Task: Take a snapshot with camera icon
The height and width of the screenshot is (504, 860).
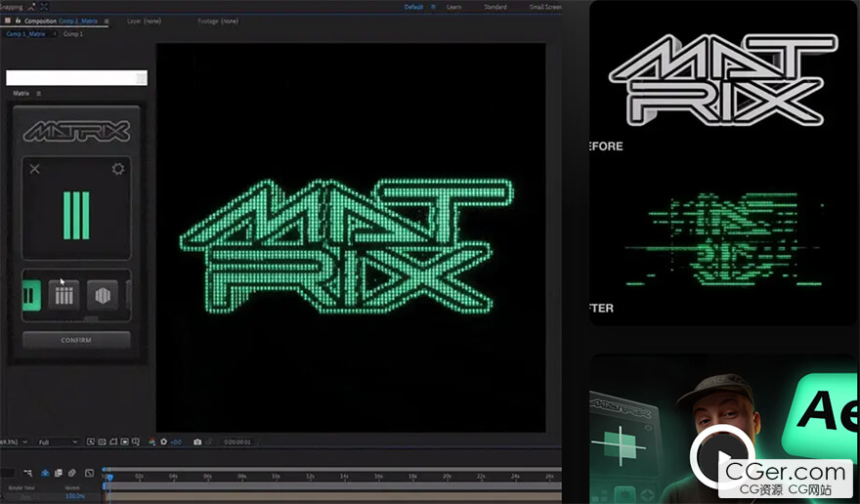Action: coord(197,441)
